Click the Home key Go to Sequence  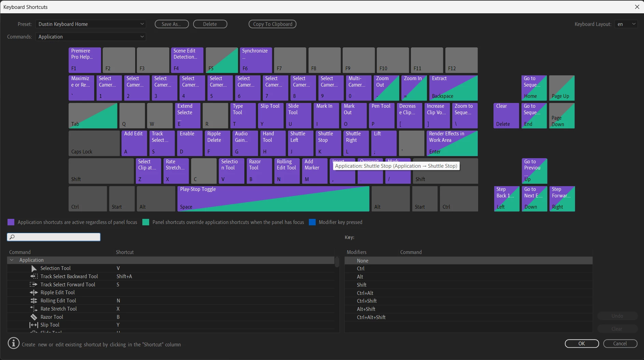(534, 88)
